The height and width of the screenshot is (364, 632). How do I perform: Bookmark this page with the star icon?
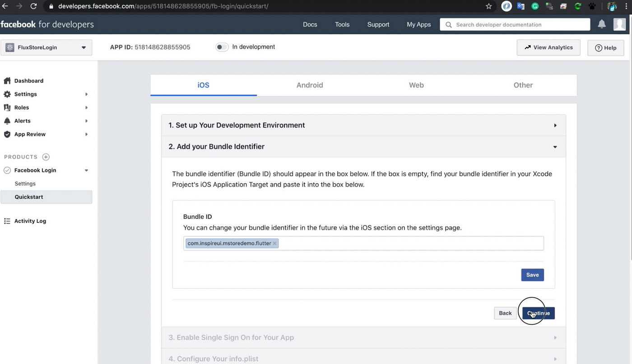[x=488, y=6]
